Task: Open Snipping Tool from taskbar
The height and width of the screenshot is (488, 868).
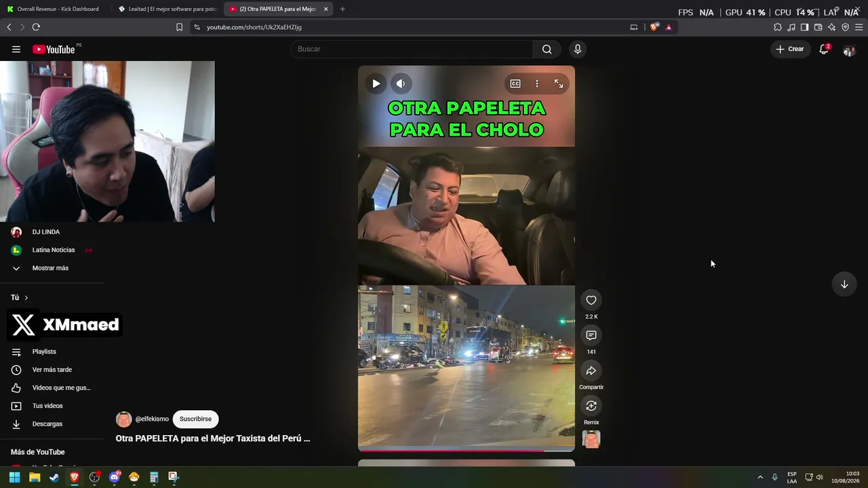Action: [174, 477]
